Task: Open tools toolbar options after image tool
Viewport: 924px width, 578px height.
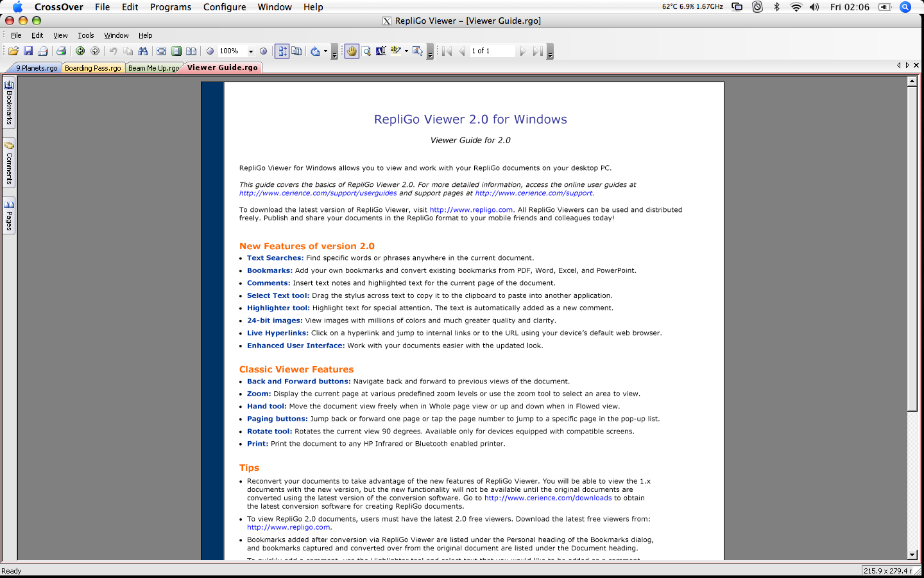Action: pyautogui.click(x=430, y=51)
